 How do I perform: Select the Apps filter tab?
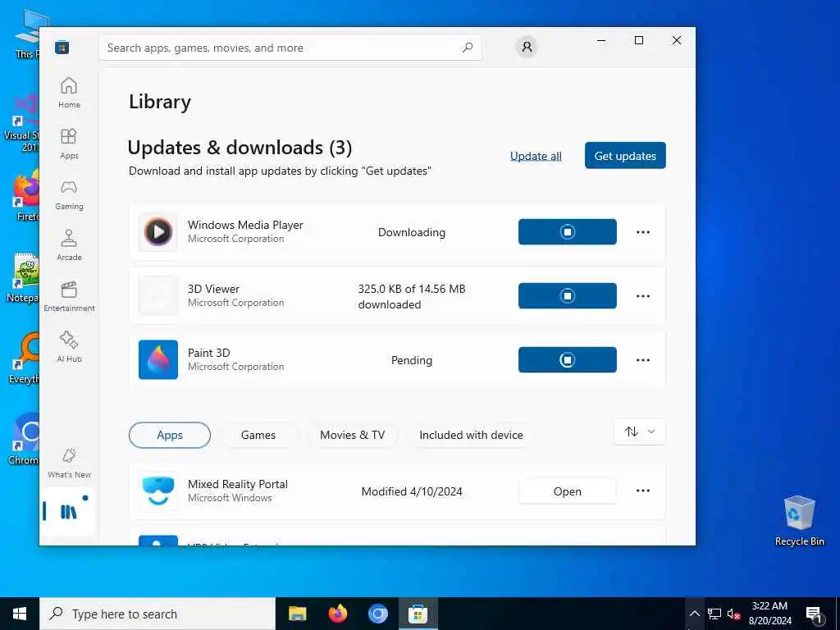point(170,435)
